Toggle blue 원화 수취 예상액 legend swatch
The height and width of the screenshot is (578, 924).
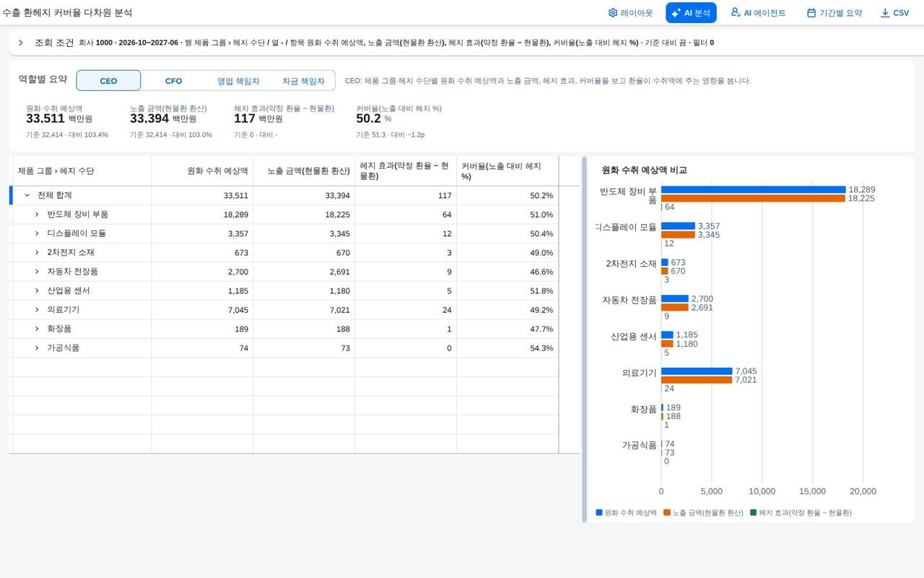(x=599, y=512)
